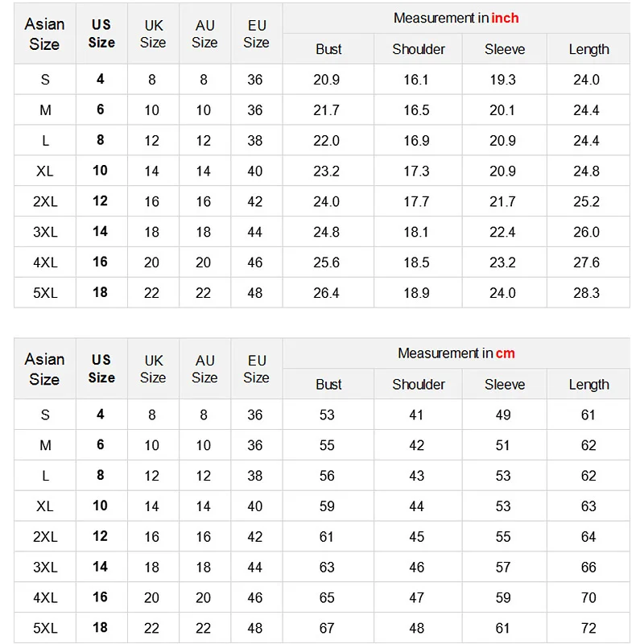Click the Bust column header in inch table
Viewport: 644px width, 644px height.
(328, 49)
